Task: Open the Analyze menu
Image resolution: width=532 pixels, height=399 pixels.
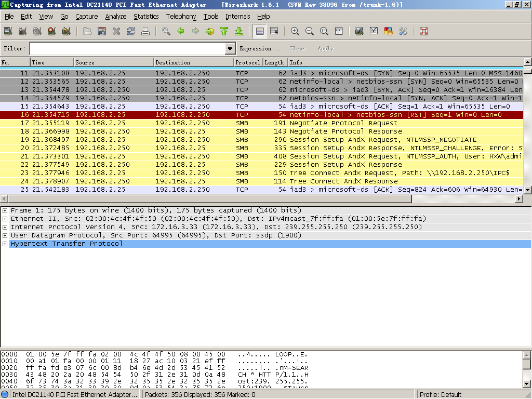Action: coord(116,16)
